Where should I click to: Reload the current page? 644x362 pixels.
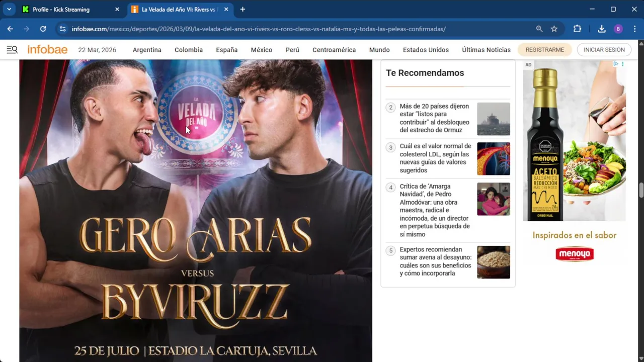coord(43,29)
